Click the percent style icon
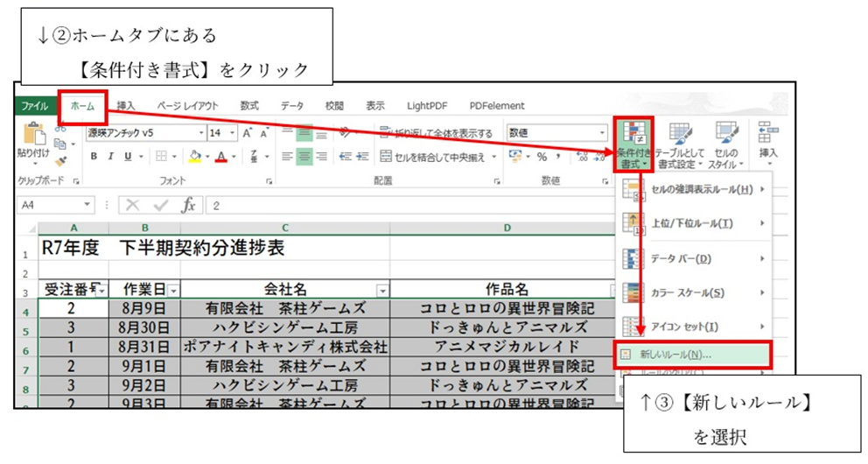Screen dimensions: 868x464 [x=542, y=157]
